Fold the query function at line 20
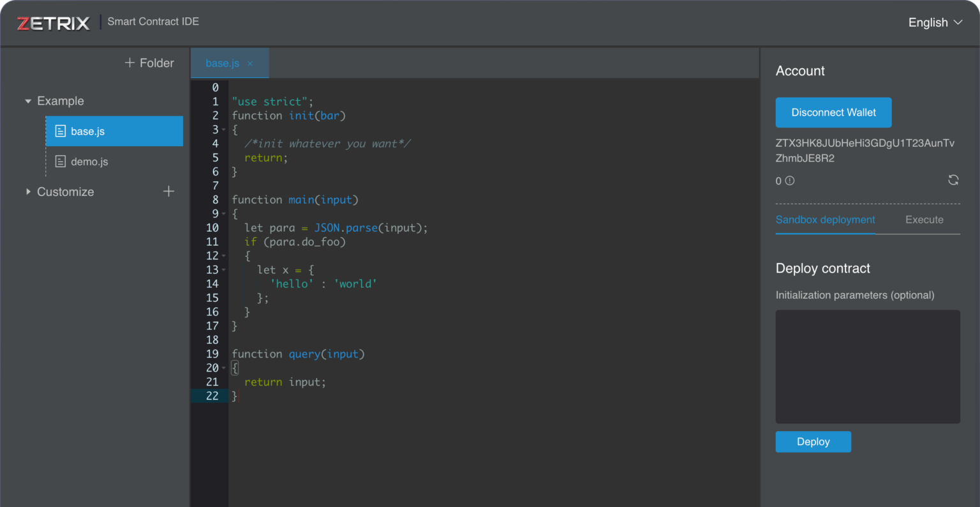980x507 pixels. click(223, 368)
